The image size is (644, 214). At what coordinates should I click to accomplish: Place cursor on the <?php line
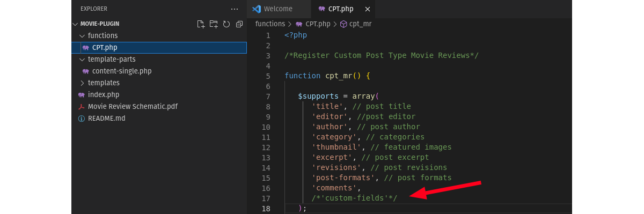point(296,35)
